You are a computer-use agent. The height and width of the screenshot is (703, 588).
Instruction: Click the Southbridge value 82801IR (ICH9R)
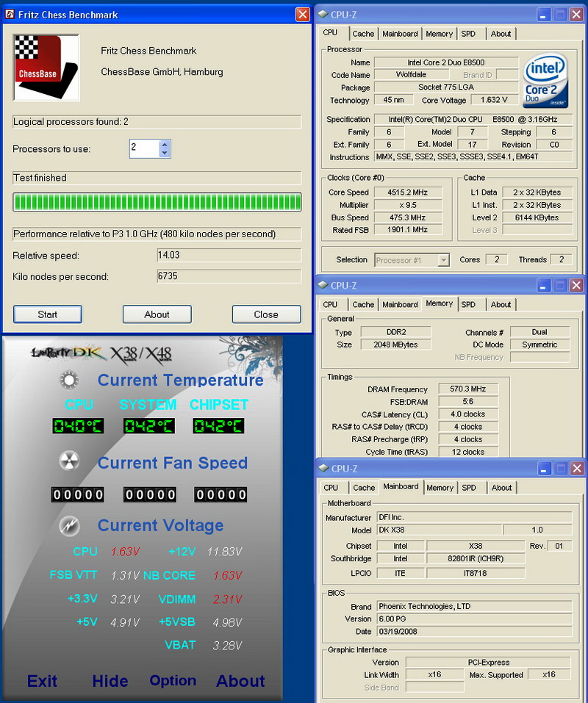click(x=476, y=558)
